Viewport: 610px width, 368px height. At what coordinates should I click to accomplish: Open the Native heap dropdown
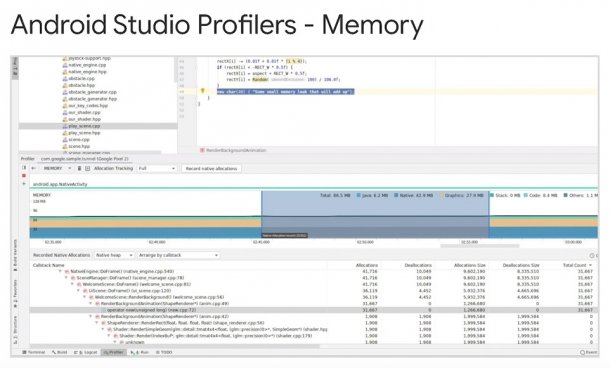pos(114,255)
